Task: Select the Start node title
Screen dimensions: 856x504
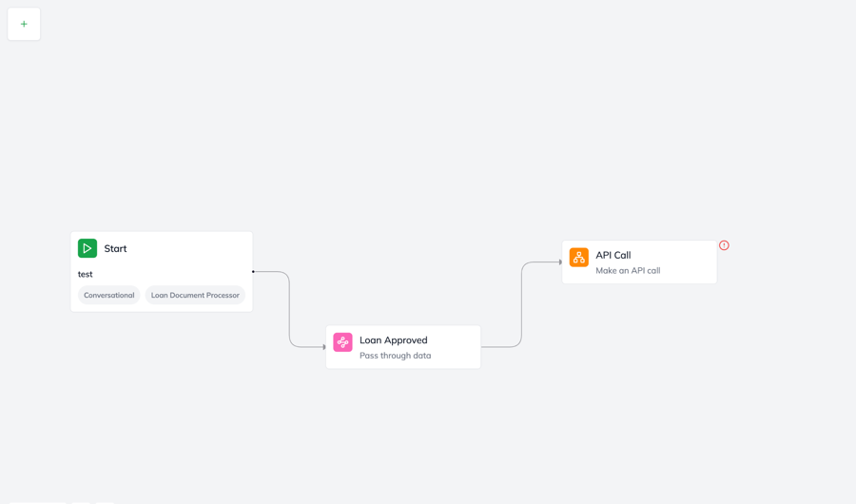Action: [x=115, y=248]
